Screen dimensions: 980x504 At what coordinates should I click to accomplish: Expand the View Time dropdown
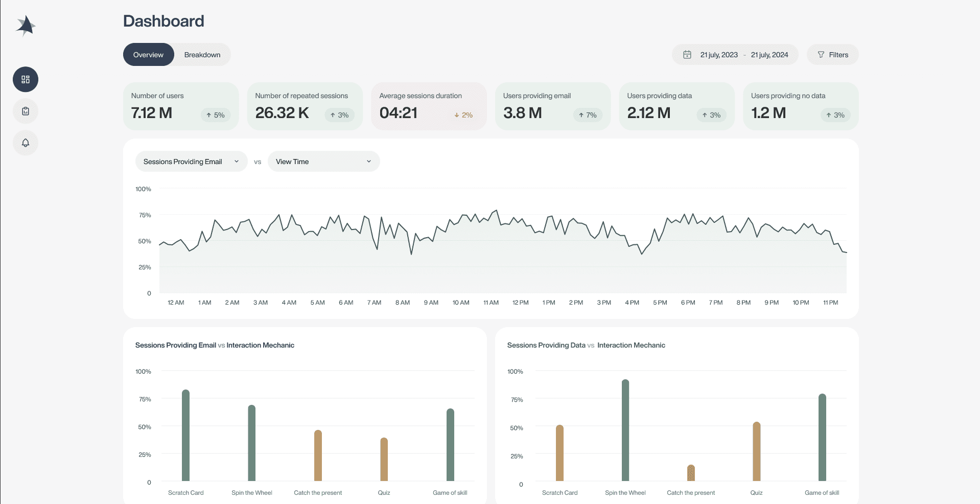coord(323,162)
